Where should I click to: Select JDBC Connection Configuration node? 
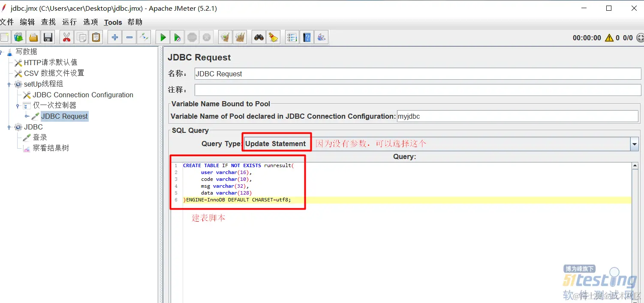(83, 95)
